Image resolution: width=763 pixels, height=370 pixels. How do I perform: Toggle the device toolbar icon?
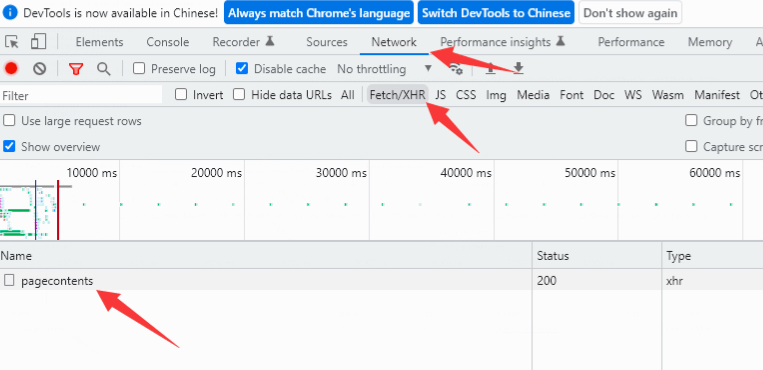click(38, 42)
